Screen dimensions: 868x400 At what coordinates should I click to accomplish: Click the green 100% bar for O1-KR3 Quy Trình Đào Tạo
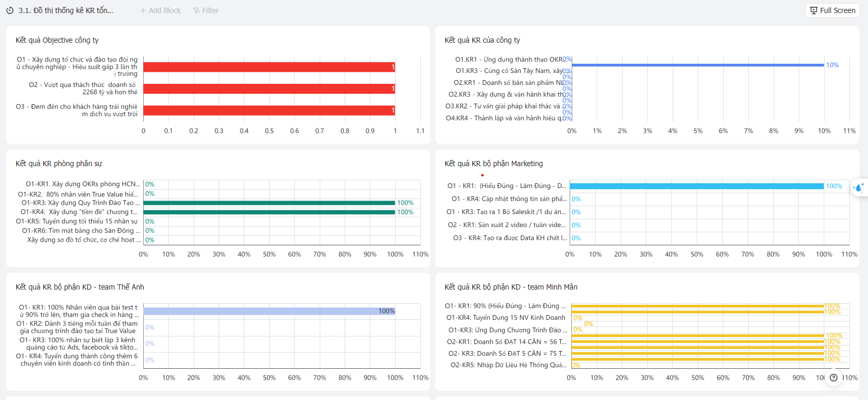pyautogui.click(x=269, y=203)
